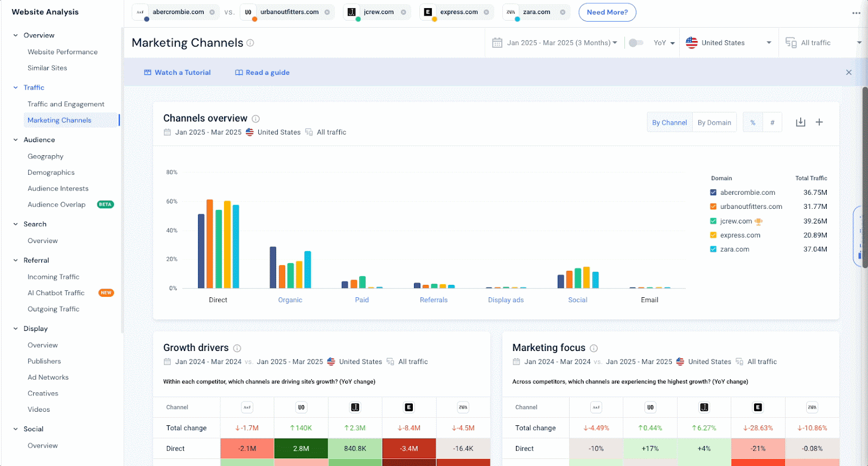This screenshot has height=466, width=868.
Task: Click abercrombie logo in Growth drivers header
Action: pyautogui.click(x=247, y=407)
